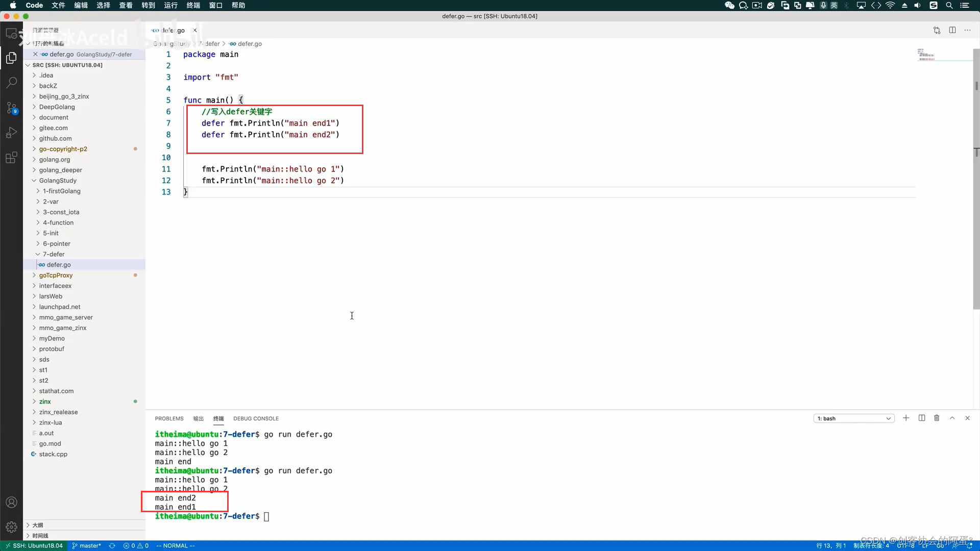
Task: Open the Explorer view in activity bar
Action: (11, 58)
